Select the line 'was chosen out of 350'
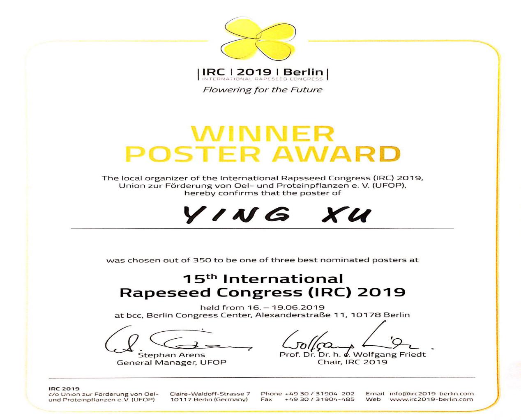The width and height of the screenshot is (521, 420). tap(263, 260)
